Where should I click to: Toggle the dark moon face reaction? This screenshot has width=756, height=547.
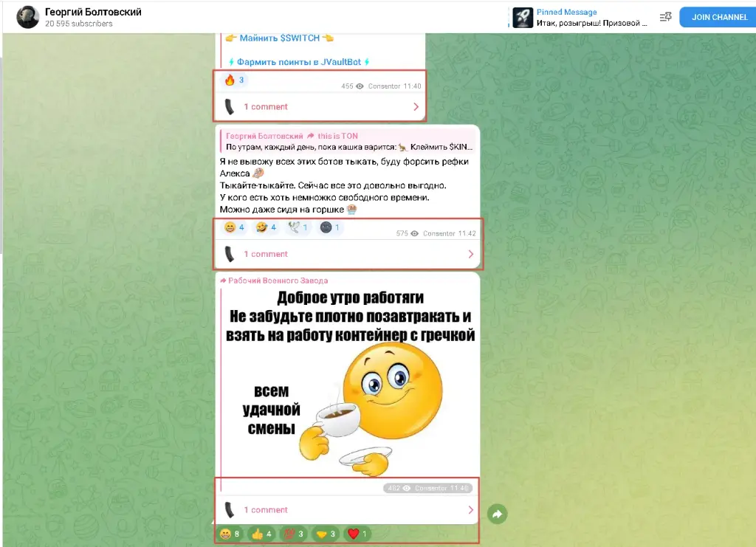click(x=330, y=227)
